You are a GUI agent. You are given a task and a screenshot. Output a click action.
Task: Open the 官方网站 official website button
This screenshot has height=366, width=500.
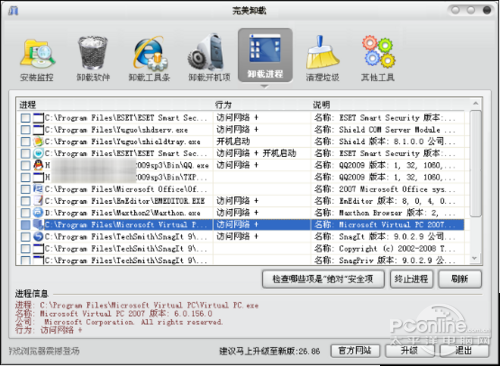click(355, 351)
